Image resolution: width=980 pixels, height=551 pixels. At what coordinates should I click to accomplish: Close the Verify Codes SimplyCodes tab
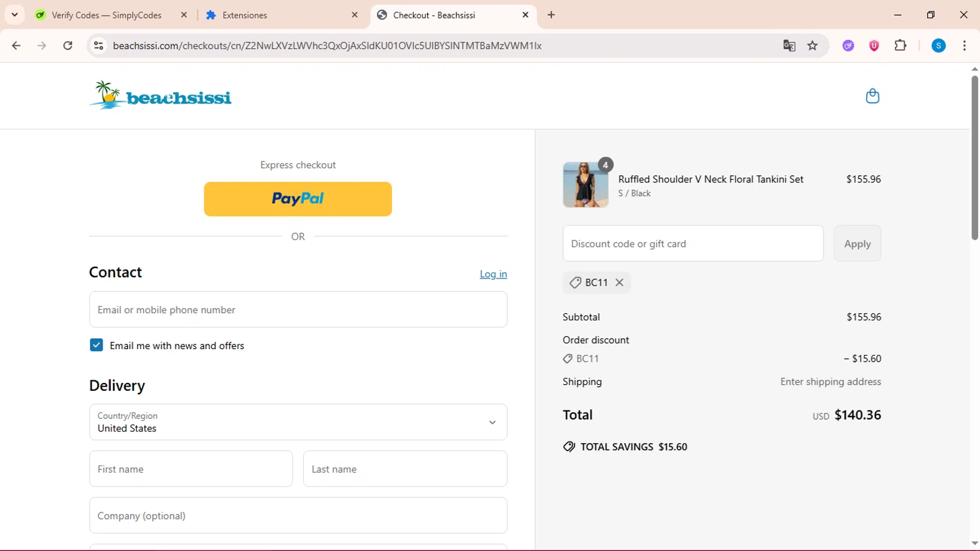[184, 14]
